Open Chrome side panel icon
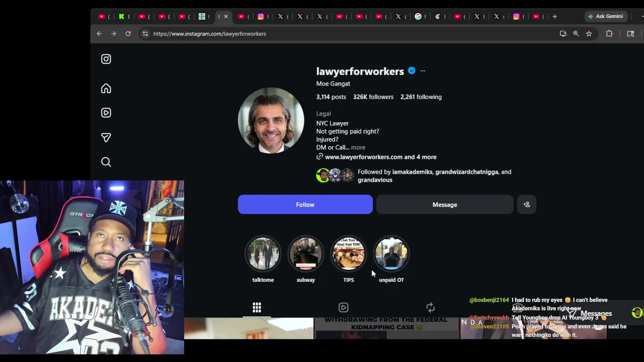Screen dimensions: 644x362 [630, 34]
